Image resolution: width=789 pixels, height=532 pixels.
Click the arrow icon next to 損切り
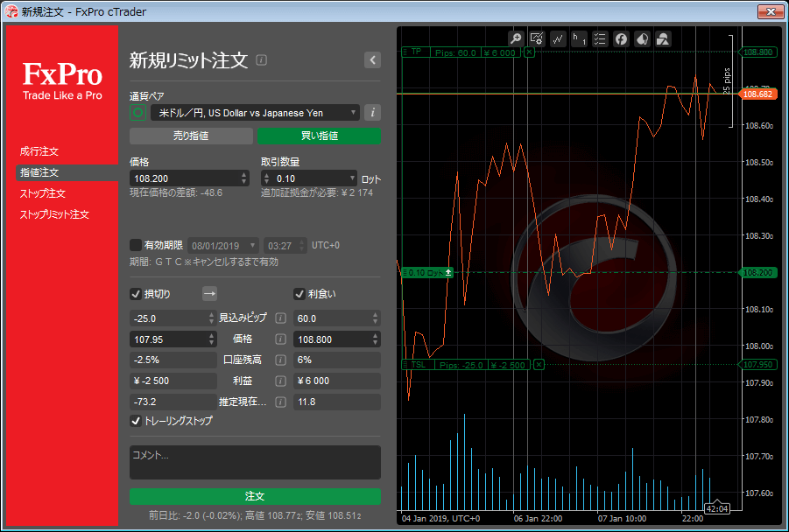[x=209, y=294]
